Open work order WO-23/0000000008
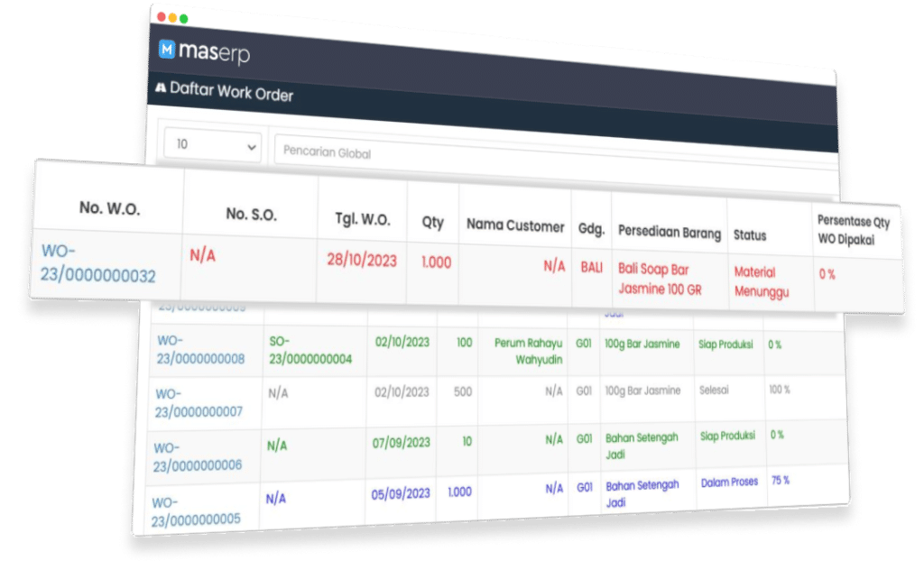924x579 pixels. 200,350
